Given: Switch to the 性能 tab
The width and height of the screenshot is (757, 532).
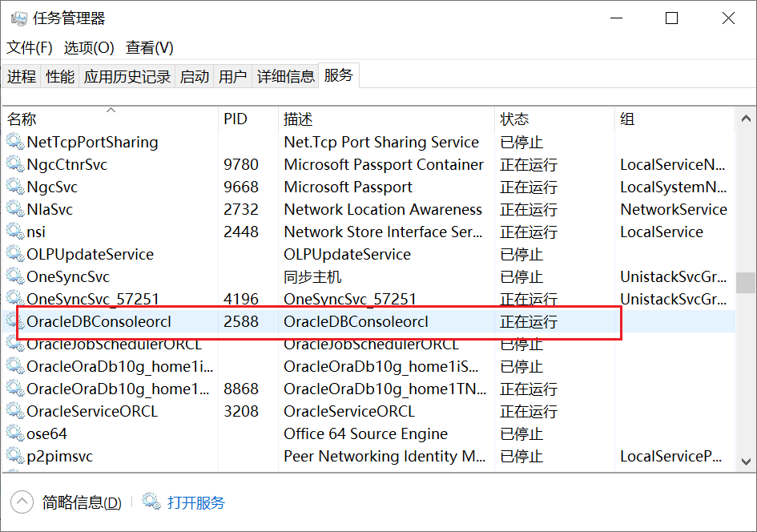Looking at the screenshot, I should pyautogui.click(x=60, y=77).
